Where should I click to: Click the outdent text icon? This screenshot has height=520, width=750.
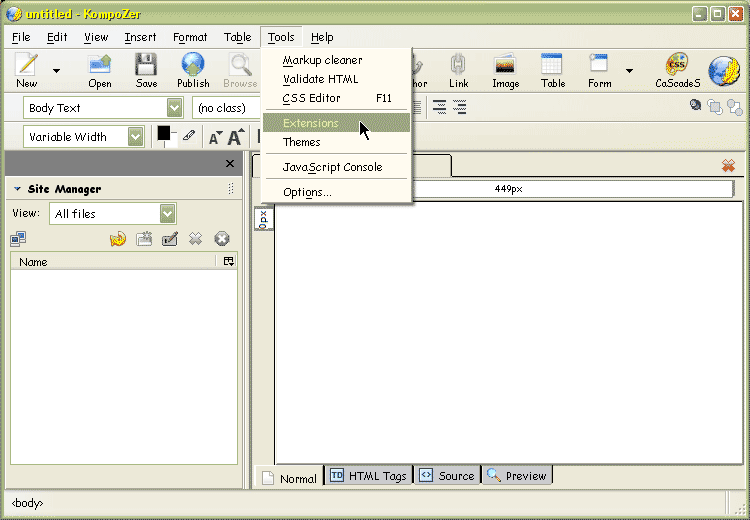[440, 107]
